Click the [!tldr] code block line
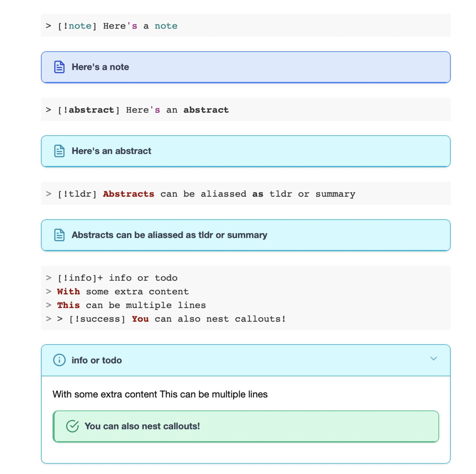This screenshot has width=476, height=474. pyautogui.click(x=200, y=194)
